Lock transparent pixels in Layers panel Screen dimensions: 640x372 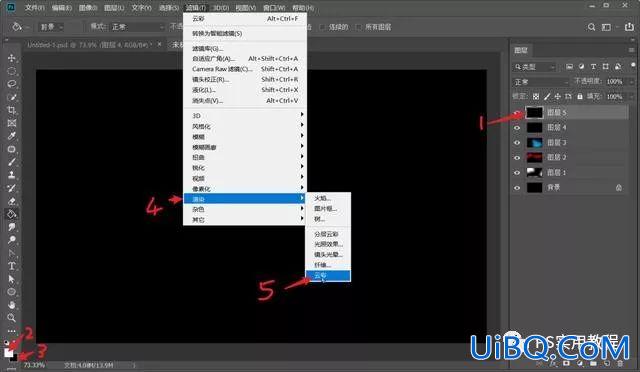pos(536,97)
